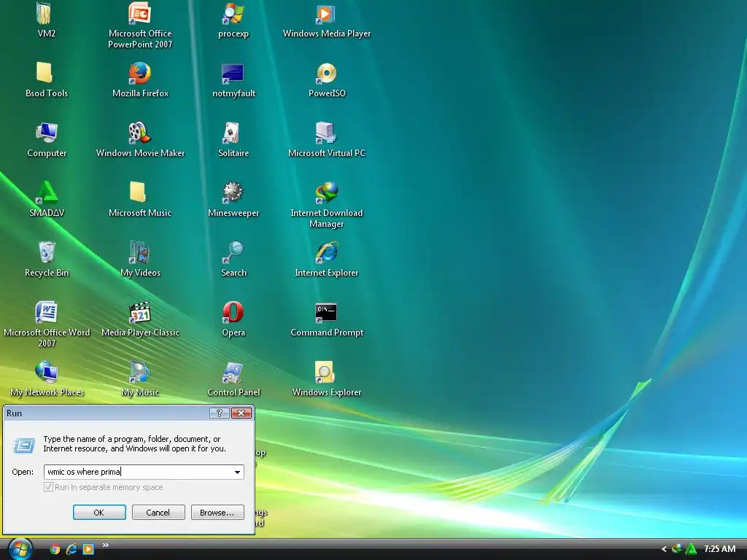Screen dimensions: 747x560
Task: Select My Network Places icon
Action: tap(46, 372)
